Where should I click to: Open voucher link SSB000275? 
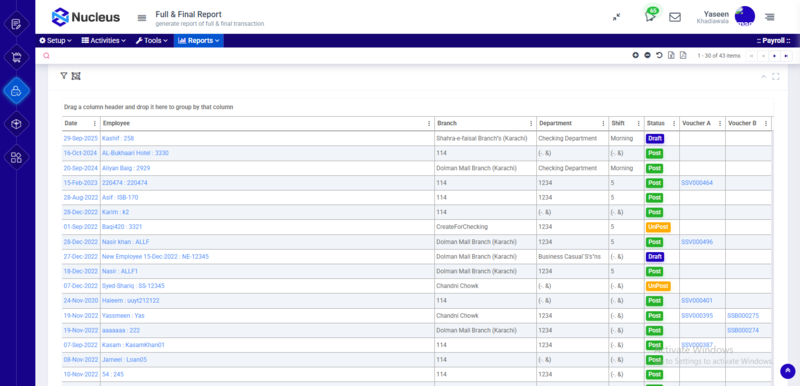743,316
